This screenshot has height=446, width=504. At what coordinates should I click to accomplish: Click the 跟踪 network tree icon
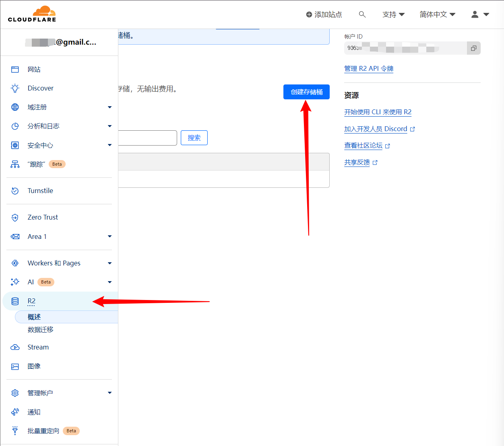(x=15, y=164)
